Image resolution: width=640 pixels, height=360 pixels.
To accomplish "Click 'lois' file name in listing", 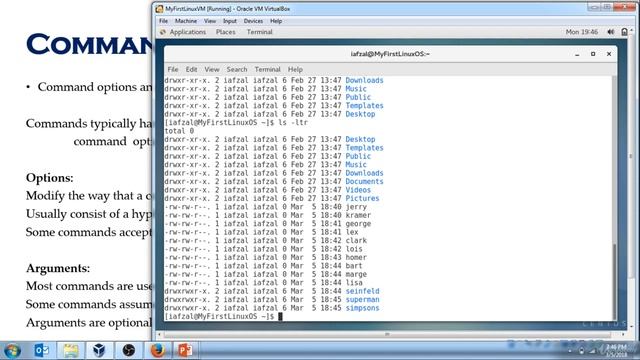I will tap(354, 249).
